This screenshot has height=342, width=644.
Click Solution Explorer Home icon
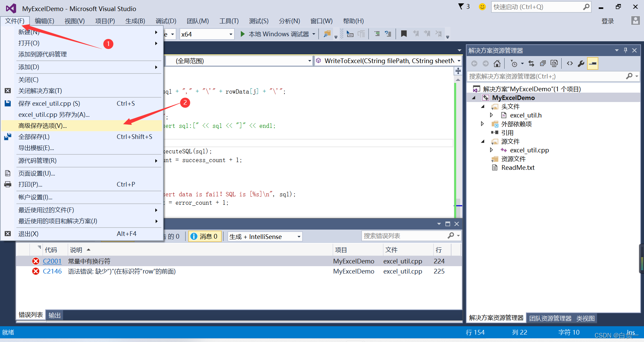pyautogui.click(x=497, y=63)
